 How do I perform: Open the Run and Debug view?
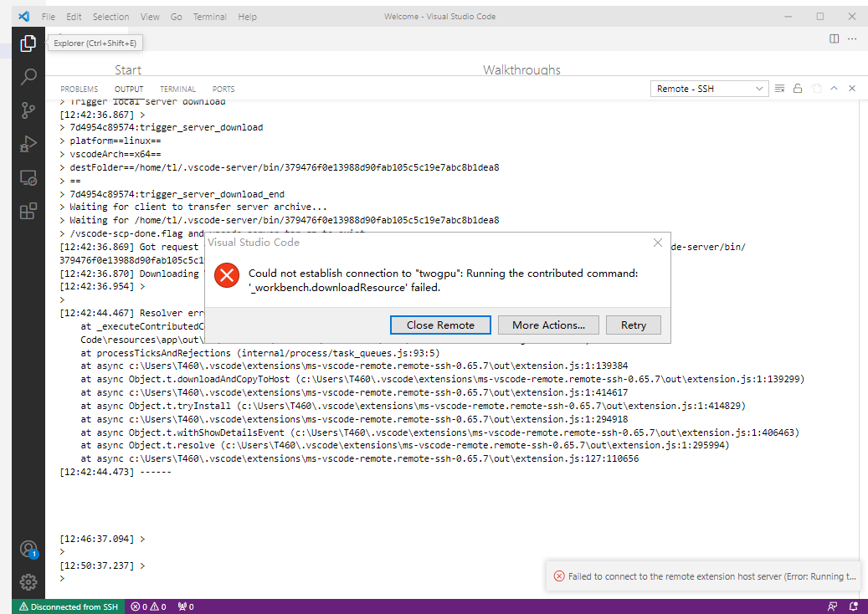pos(28,143)
